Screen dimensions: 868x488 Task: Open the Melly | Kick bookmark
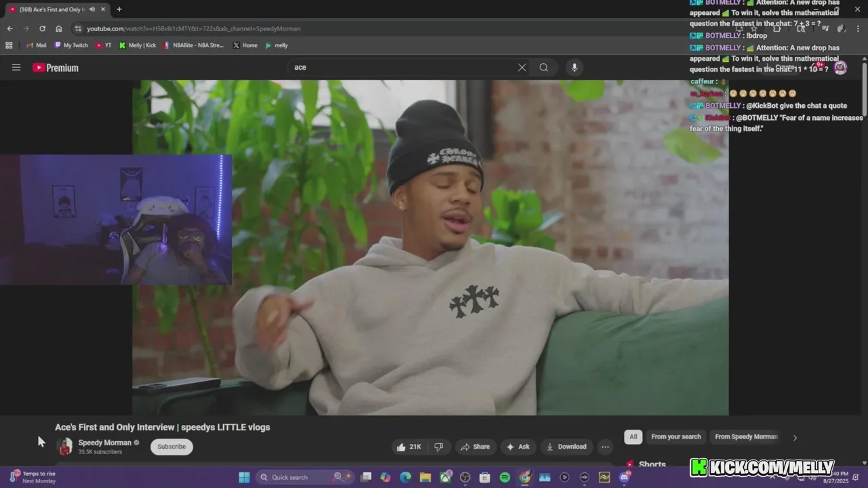[138, 45]
